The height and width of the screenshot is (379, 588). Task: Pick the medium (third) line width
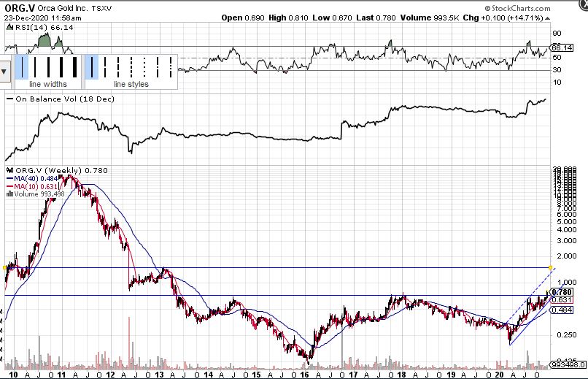coord(48,66)
